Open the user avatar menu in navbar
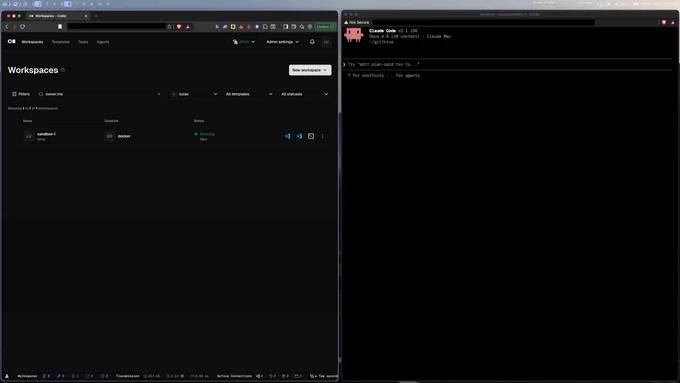 tap(326, 42)
